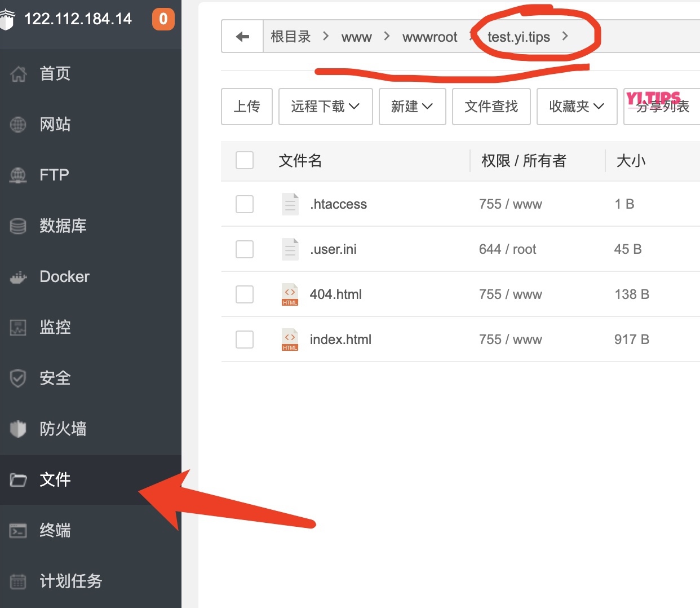Click the 917 B size value
700x608 pixels.
click(x=632, y=340)
